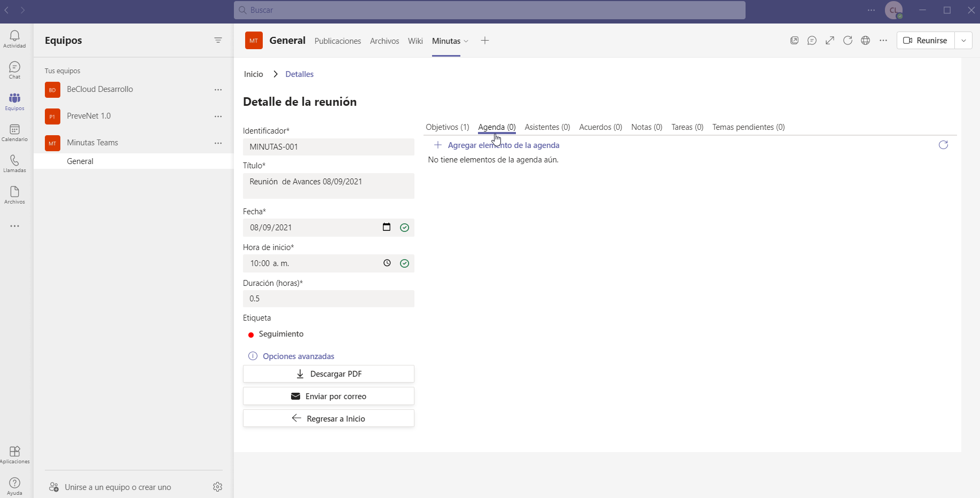Open Archivos sidebar icon

14,195
